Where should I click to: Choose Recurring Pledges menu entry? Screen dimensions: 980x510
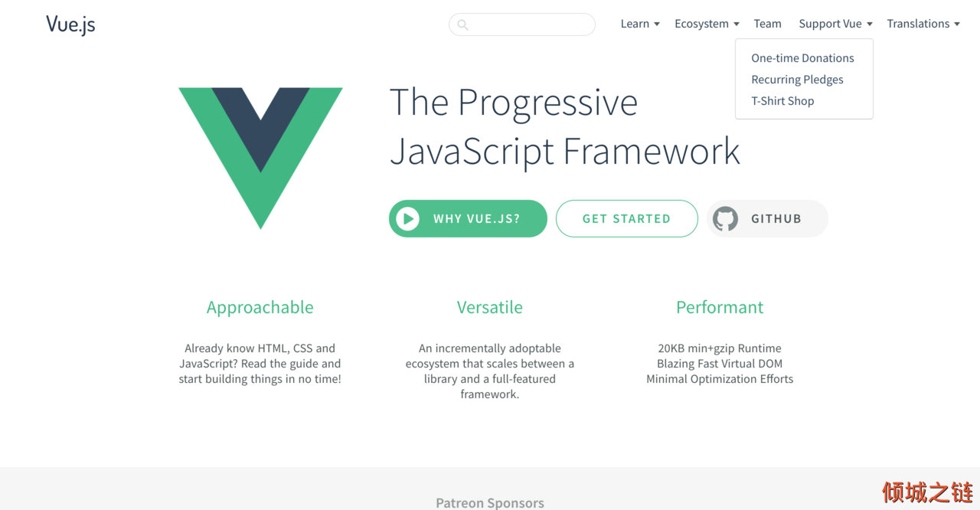(x=797, y=80)
